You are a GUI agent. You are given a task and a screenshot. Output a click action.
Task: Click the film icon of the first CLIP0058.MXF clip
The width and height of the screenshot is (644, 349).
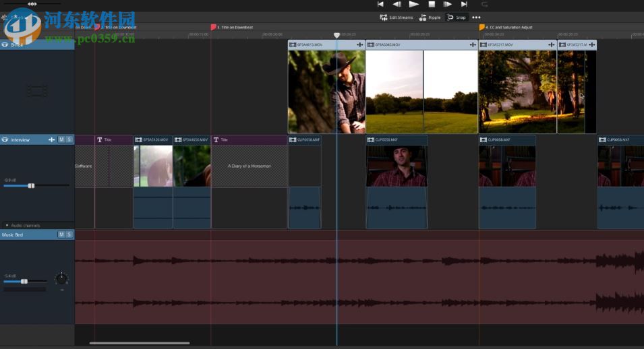click(293, 139)
